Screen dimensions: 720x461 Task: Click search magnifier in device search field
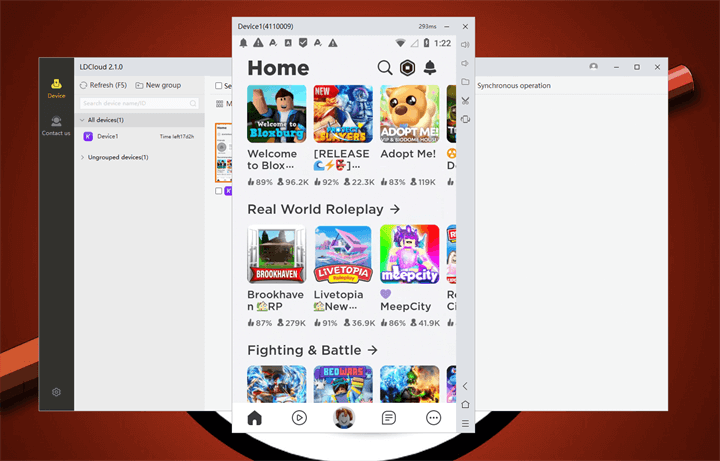[193, 103]
